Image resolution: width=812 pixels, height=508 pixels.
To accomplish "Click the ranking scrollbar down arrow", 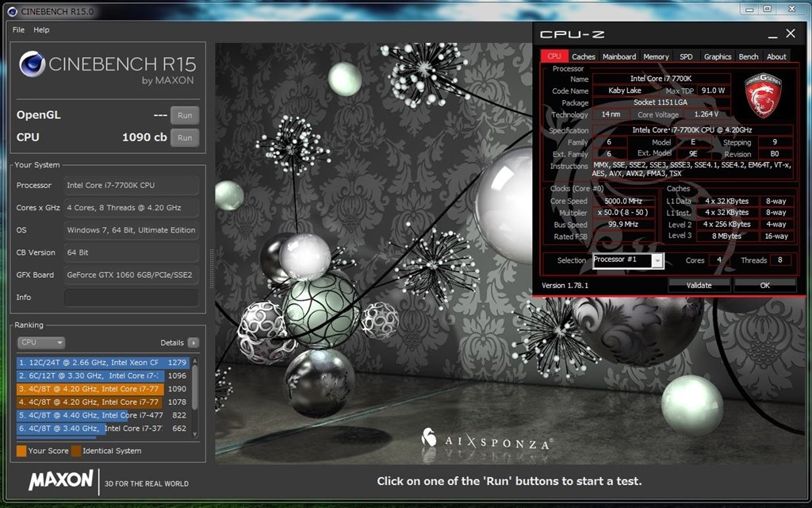I will click(x=195, y=434).
